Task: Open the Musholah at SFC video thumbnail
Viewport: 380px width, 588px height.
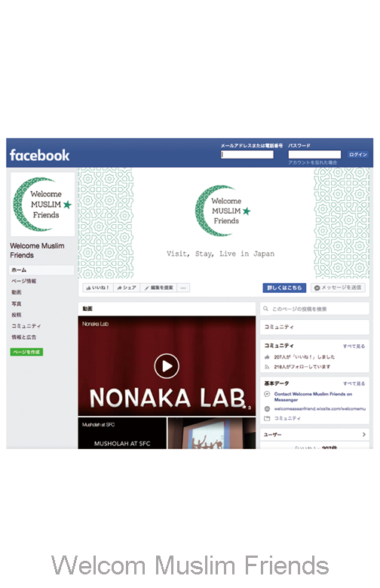Action: tap(122, 433)
